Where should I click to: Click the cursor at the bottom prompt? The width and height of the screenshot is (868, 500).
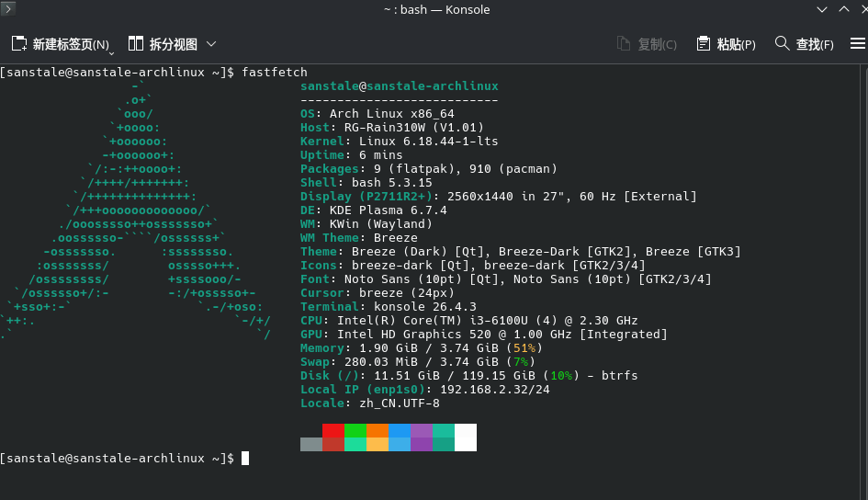pos(245,459)
